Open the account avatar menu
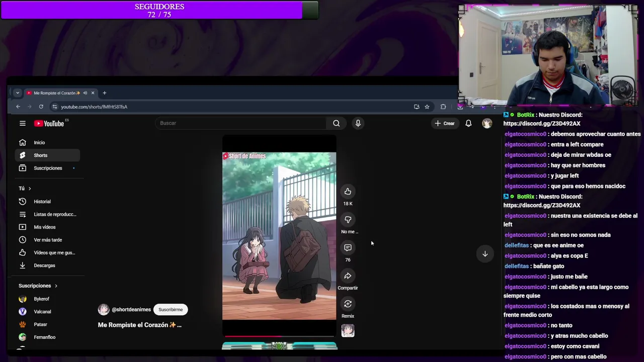 pyautogui.click(x=487, y=123)
